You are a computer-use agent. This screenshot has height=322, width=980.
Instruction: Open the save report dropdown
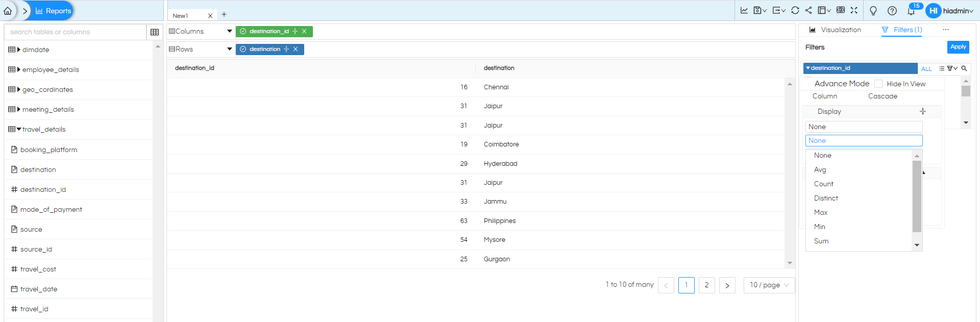point(760,10)
